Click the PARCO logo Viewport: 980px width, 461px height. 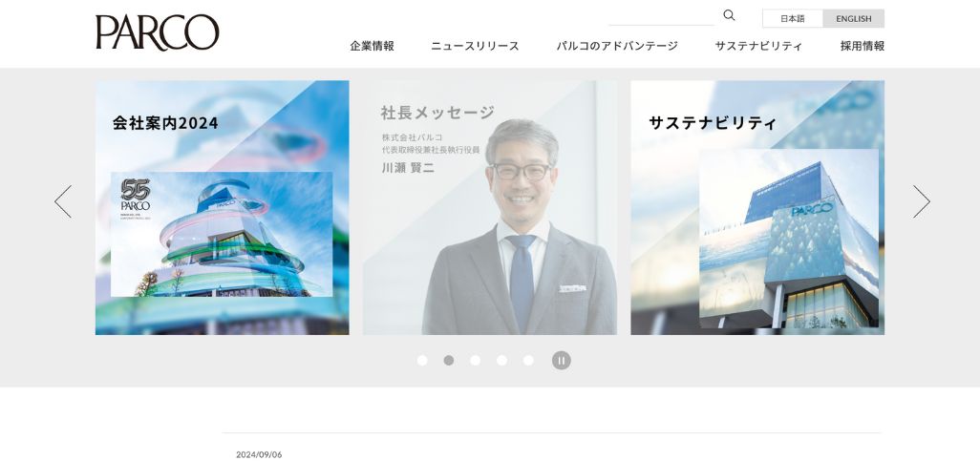tap(158, 32)
